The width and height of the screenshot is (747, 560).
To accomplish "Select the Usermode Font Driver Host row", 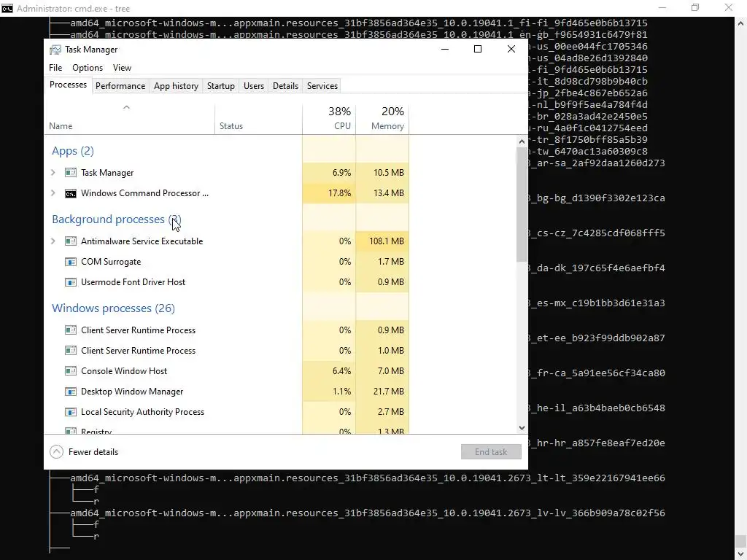I will (x=226, y=282).
